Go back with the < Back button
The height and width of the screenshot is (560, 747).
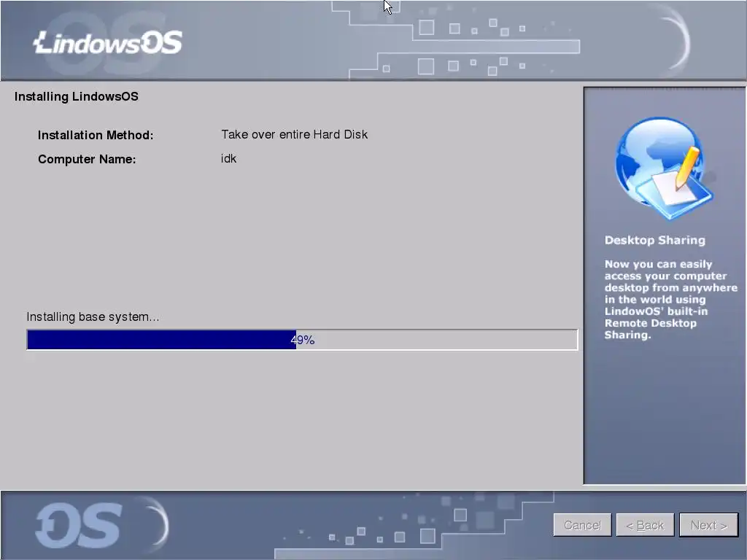click(x=645, y=525)
